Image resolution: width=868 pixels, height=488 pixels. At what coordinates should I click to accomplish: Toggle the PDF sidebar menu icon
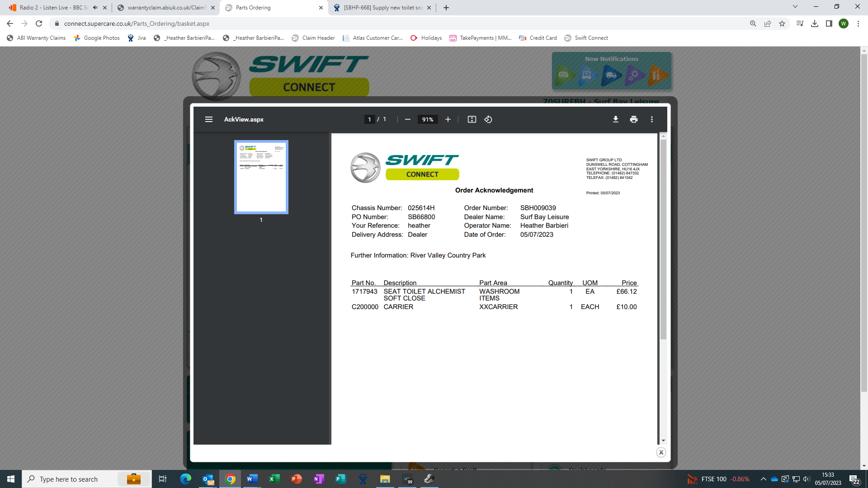coord(208,119)
